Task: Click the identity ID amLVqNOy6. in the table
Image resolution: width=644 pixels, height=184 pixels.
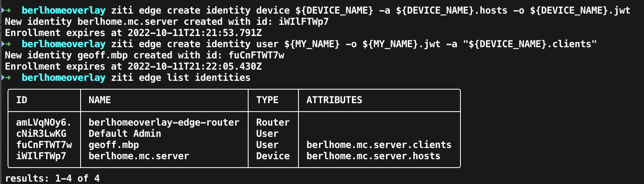Action: [43, 122]
